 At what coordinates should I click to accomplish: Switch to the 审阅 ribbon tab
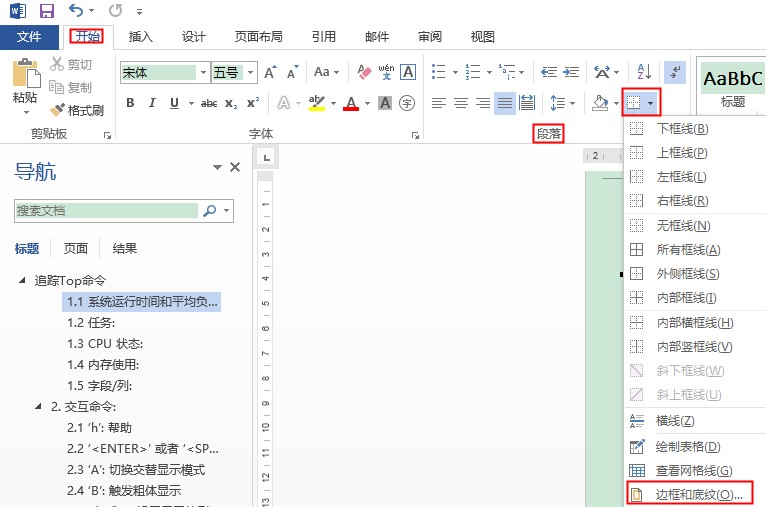(430, 37)
